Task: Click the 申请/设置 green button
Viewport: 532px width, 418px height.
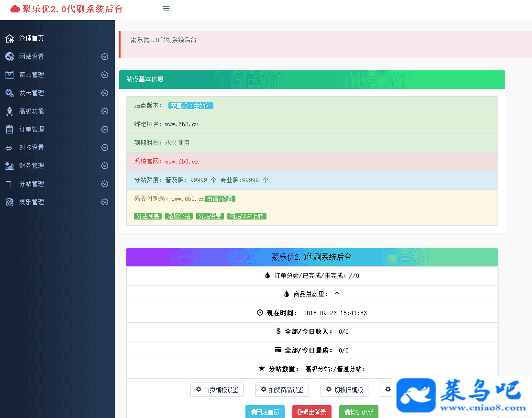Action: (x=220, y=199)
